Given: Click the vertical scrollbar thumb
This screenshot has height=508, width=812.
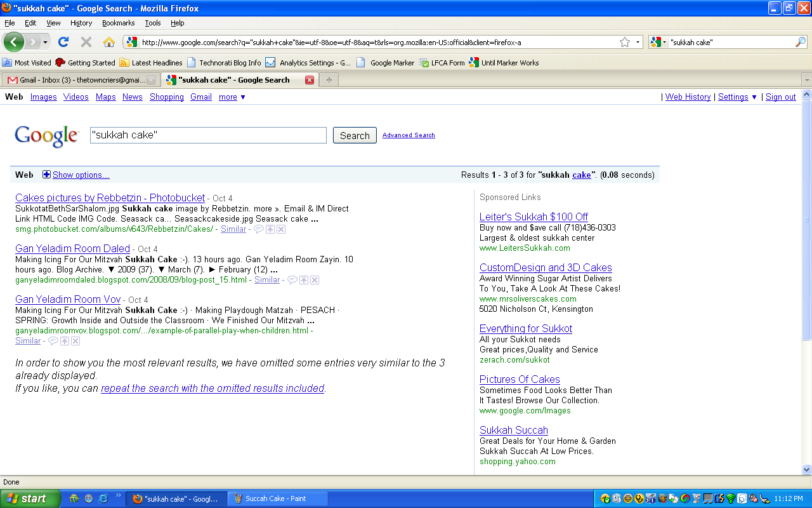Looking at the screenshot, I should click(807, 219).
